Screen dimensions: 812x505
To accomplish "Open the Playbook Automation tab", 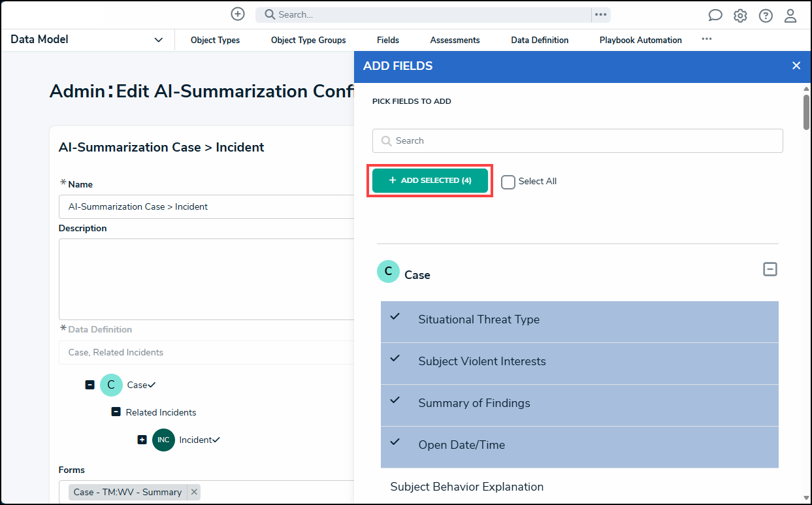I will pos(641,40).
